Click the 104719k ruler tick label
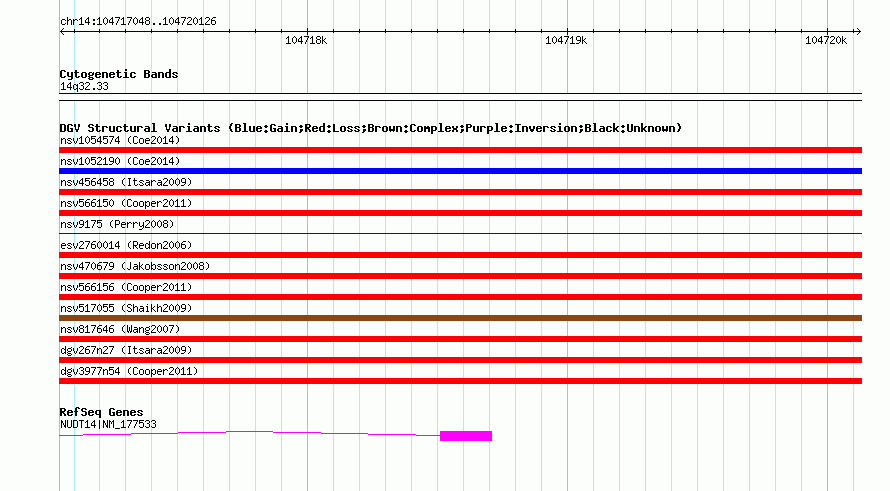This screenshot has height=491, width=890. 566,40
